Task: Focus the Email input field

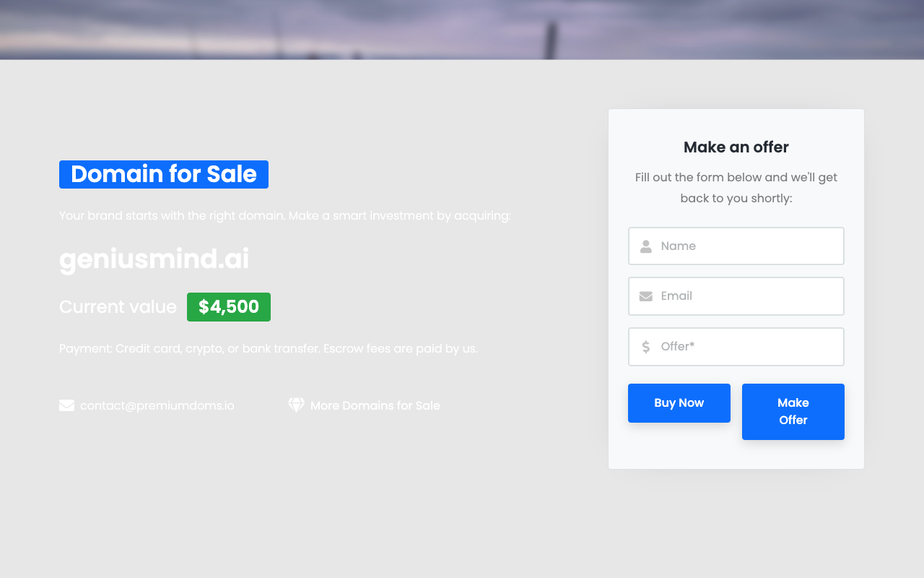Action: coord(736,296)
